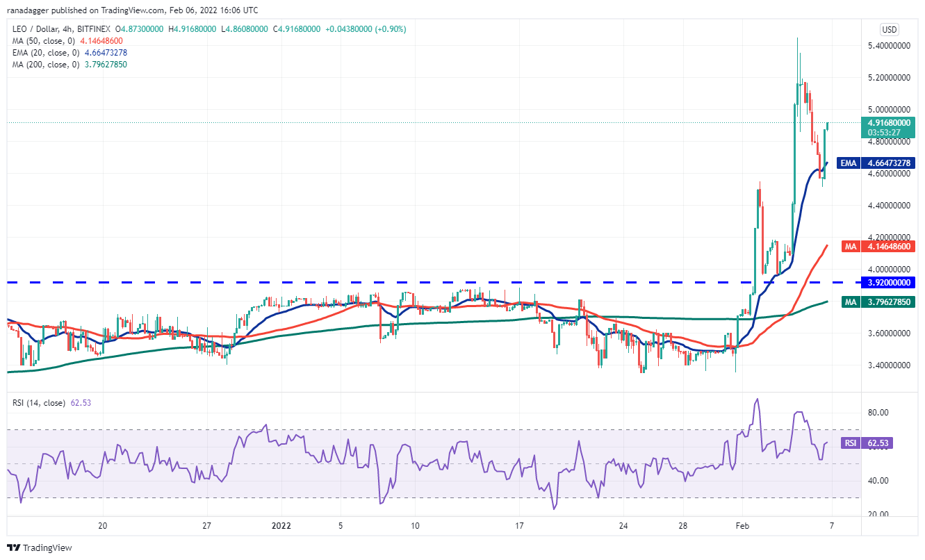Click the Feb label on the date axis
The image size is (925, 560).
[x=742, y=527]
